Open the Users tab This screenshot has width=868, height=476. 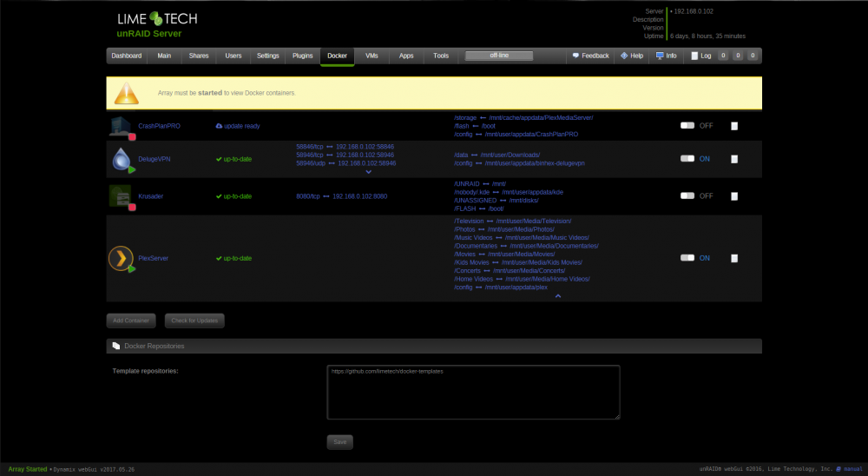[233, 56]
